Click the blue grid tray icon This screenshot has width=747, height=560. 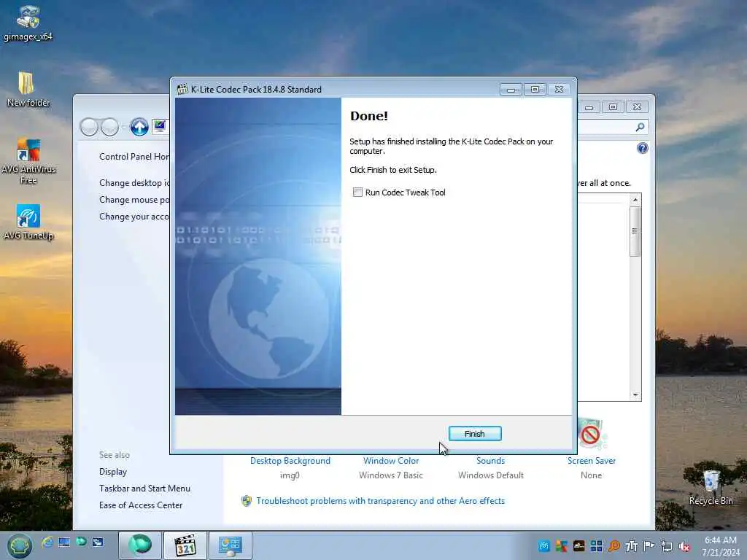click(596, 546)
